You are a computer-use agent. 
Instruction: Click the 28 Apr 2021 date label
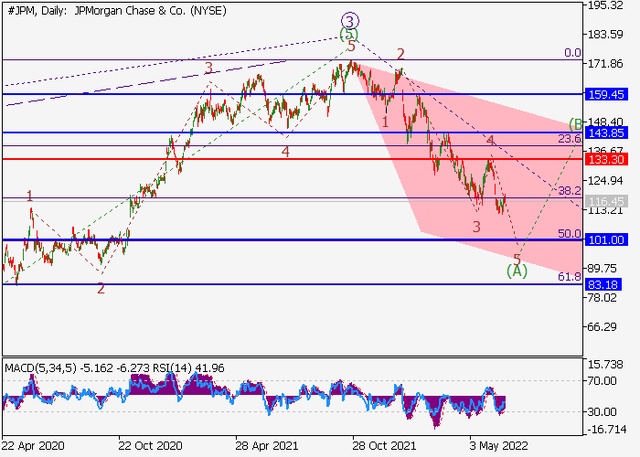point(267,446)
